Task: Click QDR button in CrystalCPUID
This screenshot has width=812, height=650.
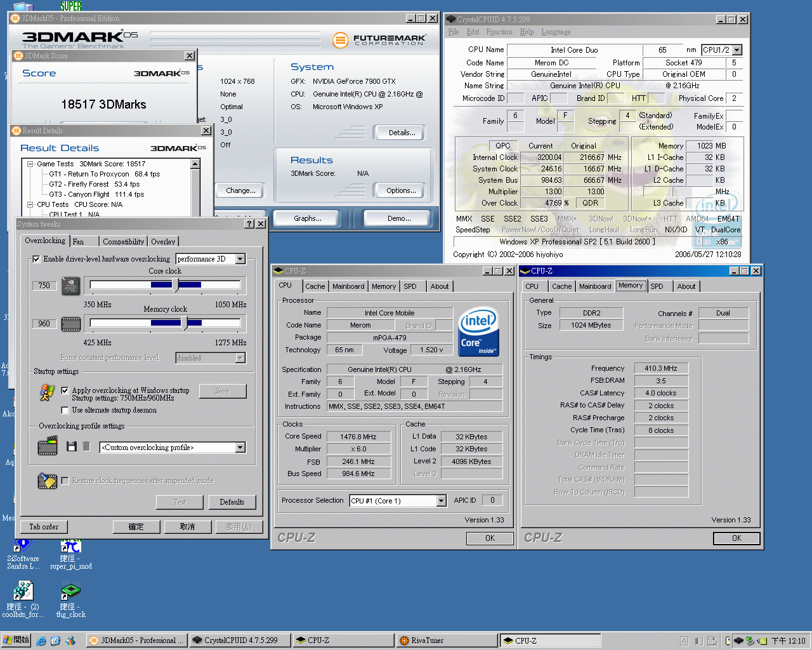Action: click(590, 203)
